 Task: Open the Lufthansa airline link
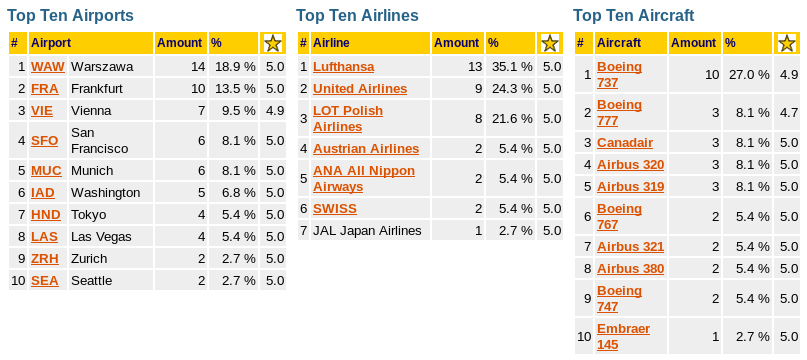click(x=344, y=67)
